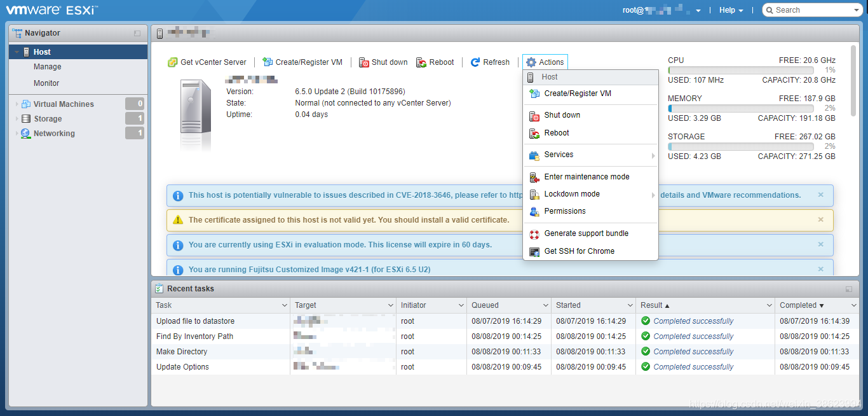Select Shut down in Actions menu

pos(590,115)
